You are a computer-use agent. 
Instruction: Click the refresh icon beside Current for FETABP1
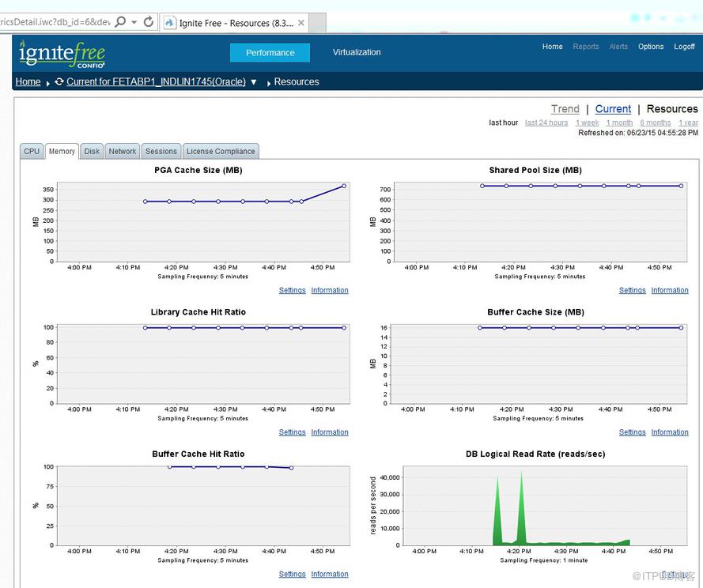(x=59, y=81)
